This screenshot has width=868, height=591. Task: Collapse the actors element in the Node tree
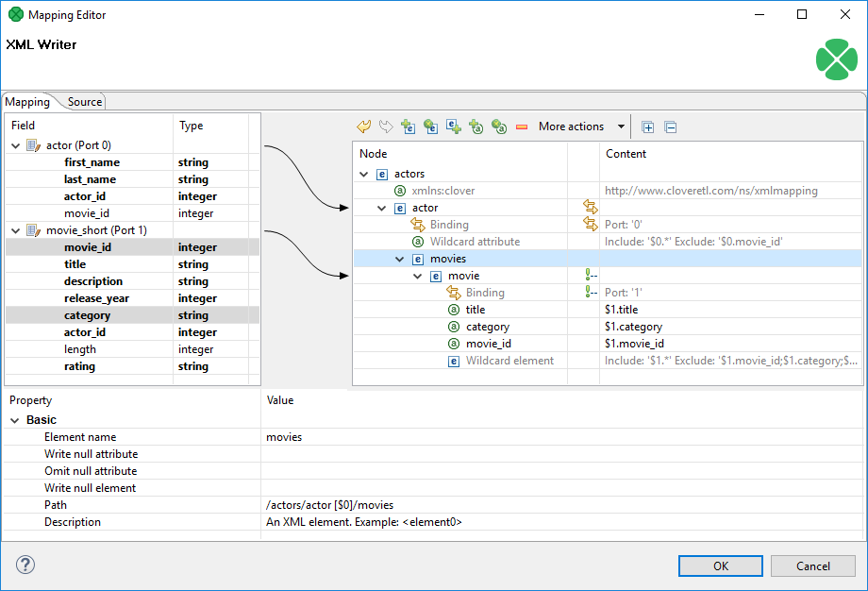point(363,173)
